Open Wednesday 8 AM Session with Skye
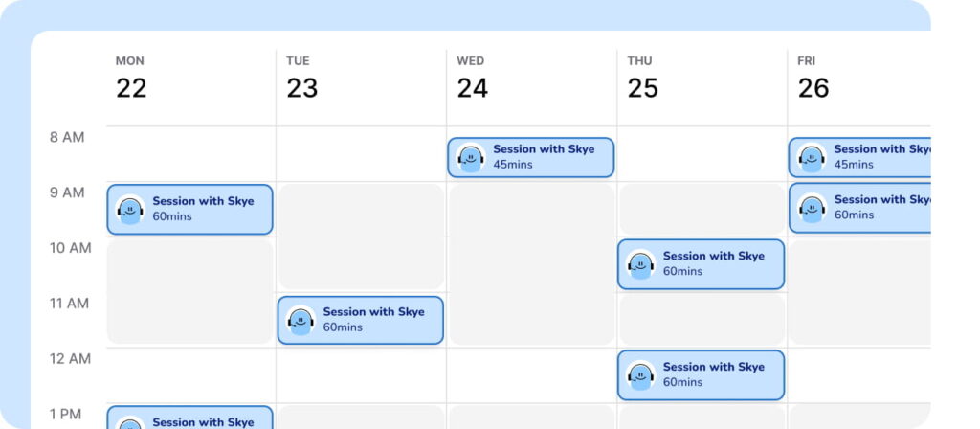The width and height of the screenshot is (980, 429). [x=531, y=158]
